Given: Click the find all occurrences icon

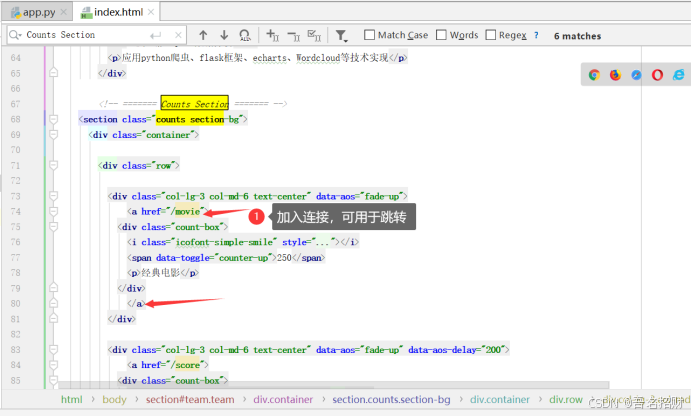Looking at the screenshot, I should tap(245, 35).
